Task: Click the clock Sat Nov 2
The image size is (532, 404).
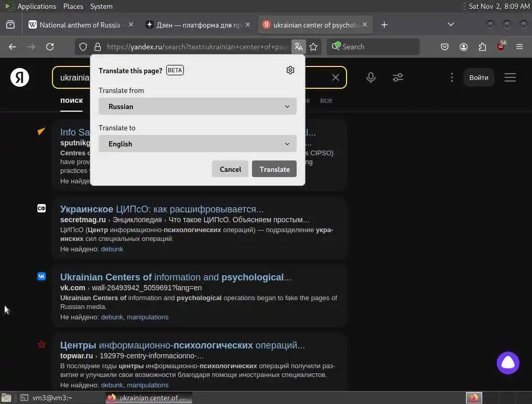Action: tap(499, 6)
